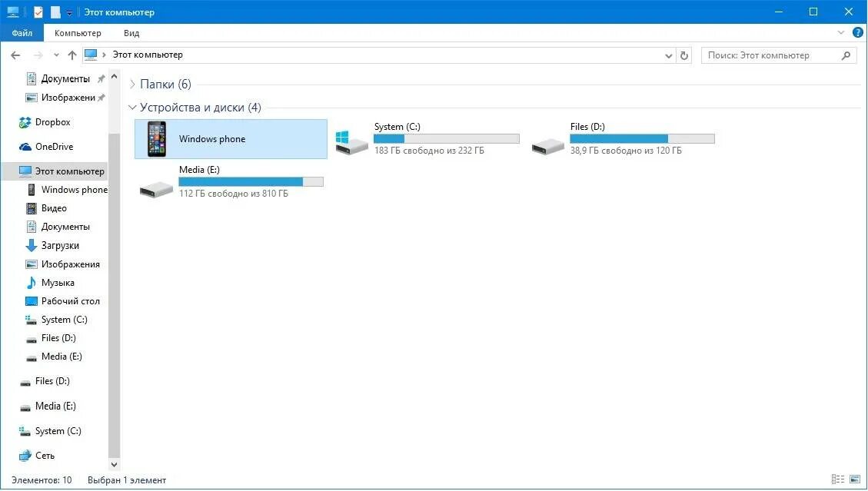Switch to large icons view in status bar
The width and height of the screenshot is (868, 491).
(x=855, y=479)
